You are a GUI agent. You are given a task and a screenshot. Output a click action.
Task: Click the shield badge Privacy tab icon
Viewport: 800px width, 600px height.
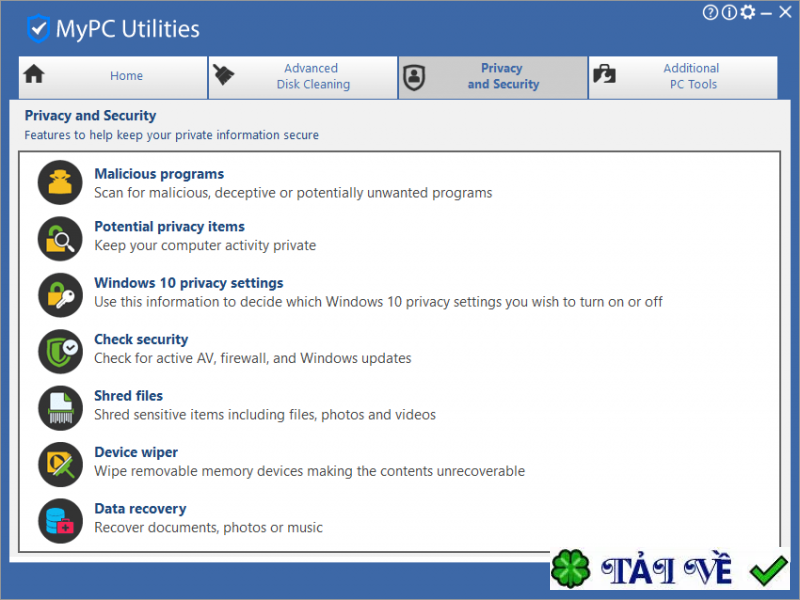pos(414,78)
